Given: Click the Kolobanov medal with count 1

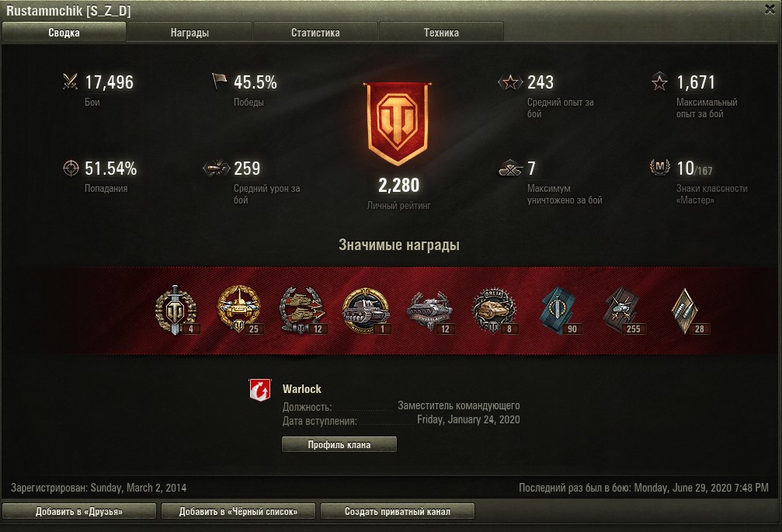Looking at the screenshot, I should (x=367, y=311).
